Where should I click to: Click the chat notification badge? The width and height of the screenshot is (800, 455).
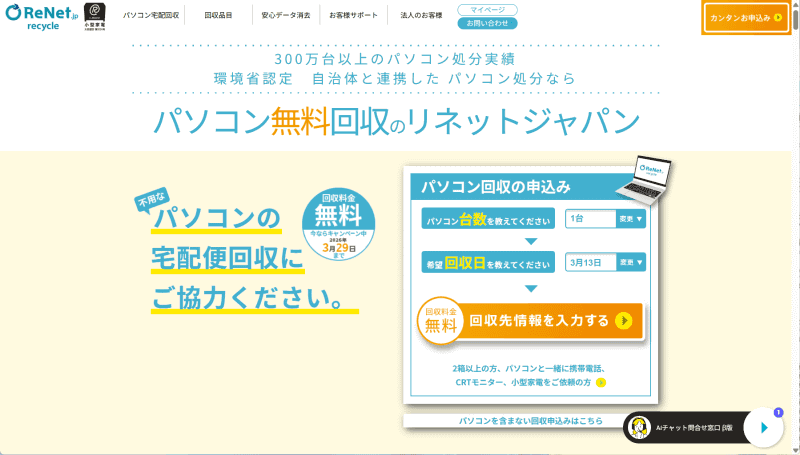[778, 412]
